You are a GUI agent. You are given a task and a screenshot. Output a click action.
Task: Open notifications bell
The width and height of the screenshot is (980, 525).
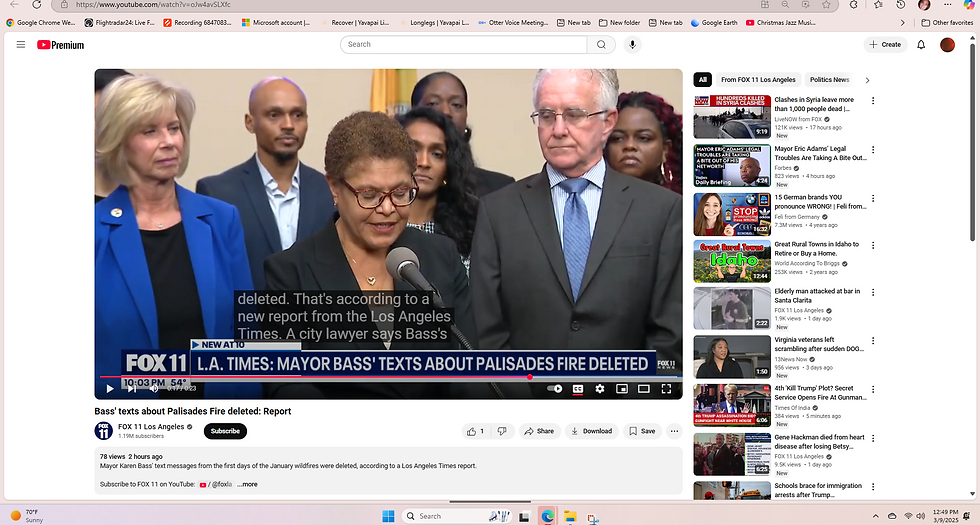click(921, 44)
